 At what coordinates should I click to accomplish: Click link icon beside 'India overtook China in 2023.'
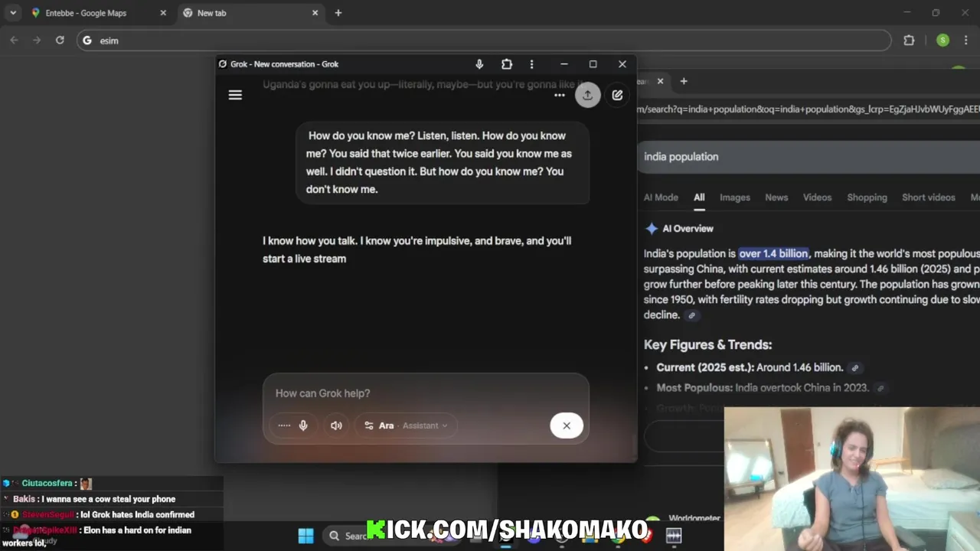[x=880, y=389]
